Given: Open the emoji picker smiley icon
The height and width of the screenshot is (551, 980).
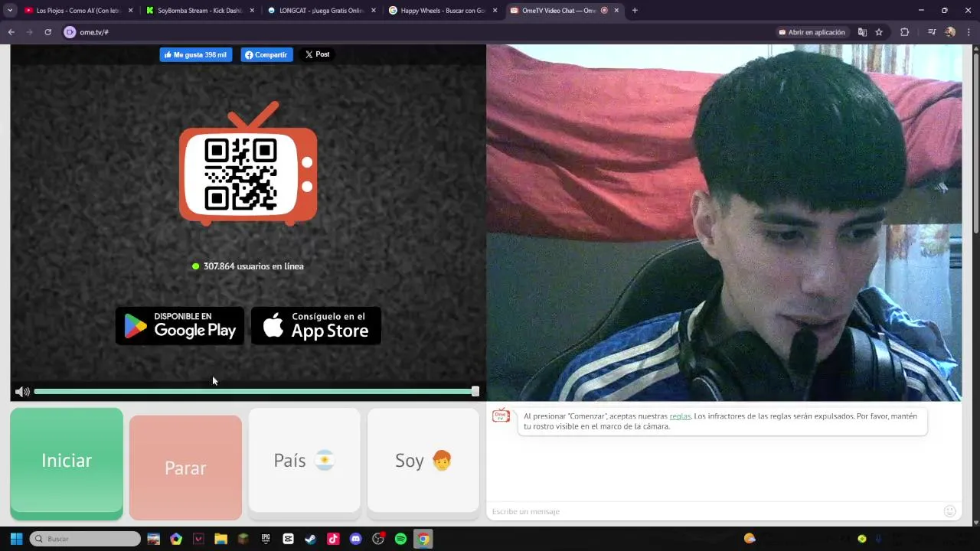Looking at the screenshot, I should coord(950,511).
